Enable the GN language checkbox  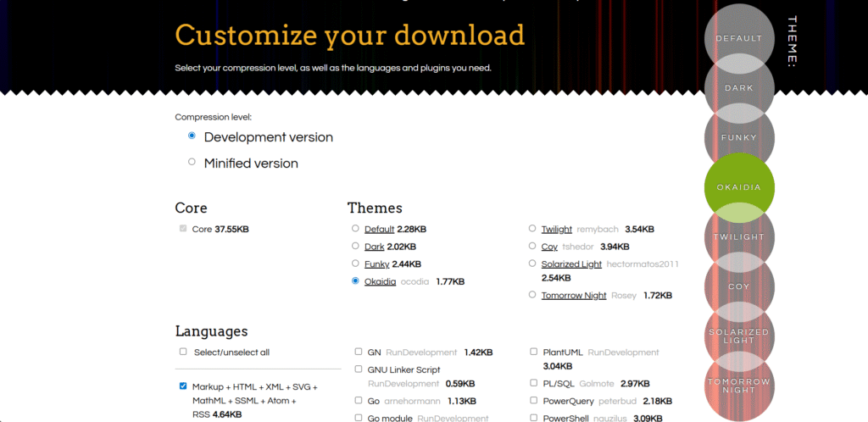click(359, 352)
